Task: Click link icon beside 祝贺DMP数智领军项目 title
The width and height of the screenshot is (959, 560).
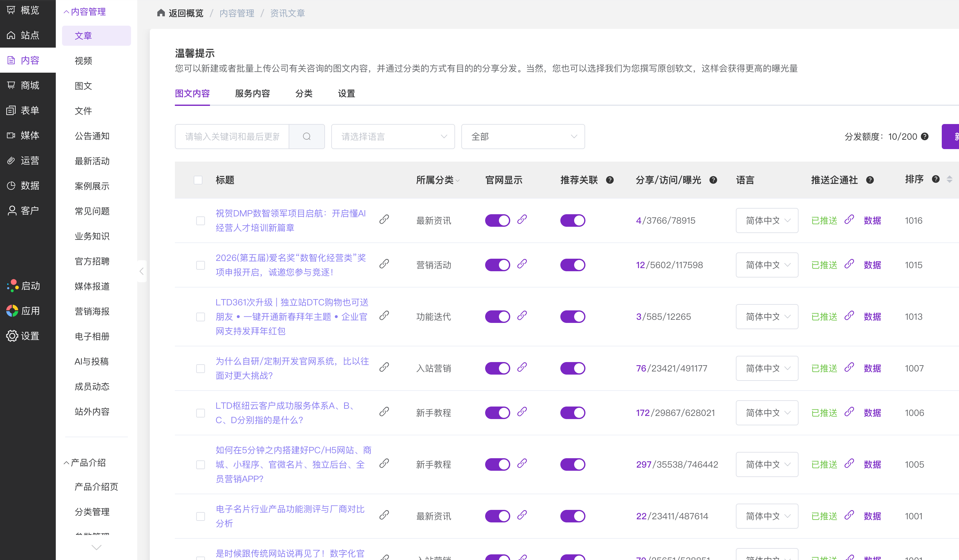Action: click(384, 220)
